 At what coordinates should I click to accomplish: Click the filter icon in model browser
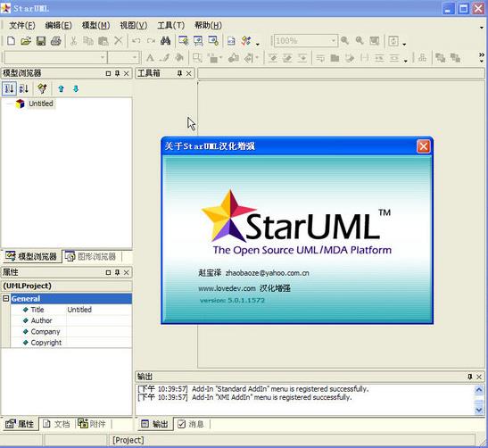[x=42, y=88]
